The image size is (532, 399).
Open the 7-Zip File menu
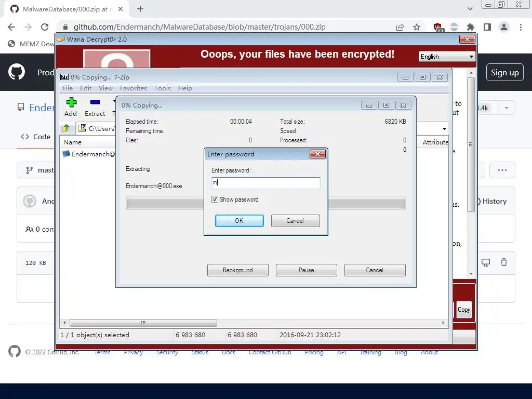point(68,88)
